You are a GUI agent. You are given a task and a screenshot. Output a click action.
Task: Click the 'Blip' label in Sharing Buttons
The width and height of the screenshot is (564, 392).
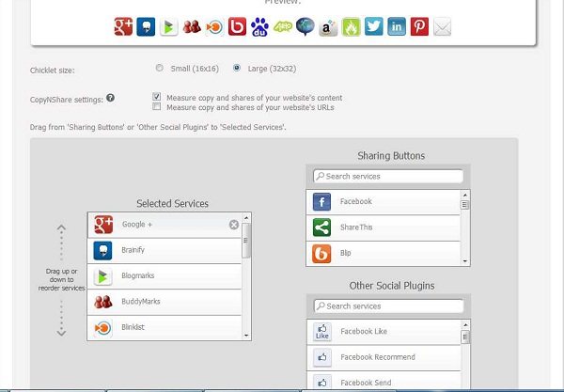[x=345, y=253]
